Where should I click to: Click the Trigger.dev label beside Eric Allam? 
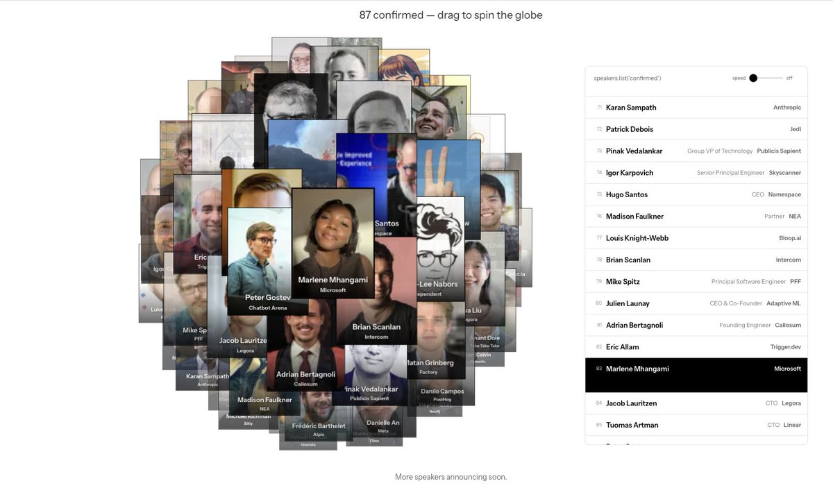(x=786, y=347)
